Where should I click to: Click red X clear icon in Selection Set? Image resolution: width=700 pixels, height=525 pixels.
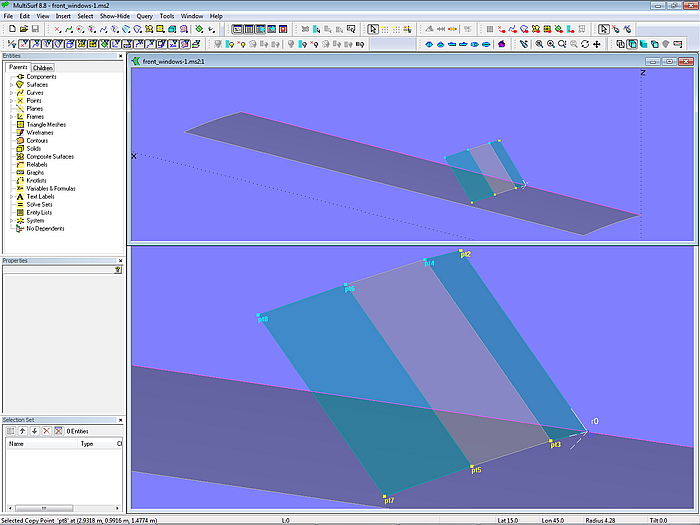coord(46,430)
